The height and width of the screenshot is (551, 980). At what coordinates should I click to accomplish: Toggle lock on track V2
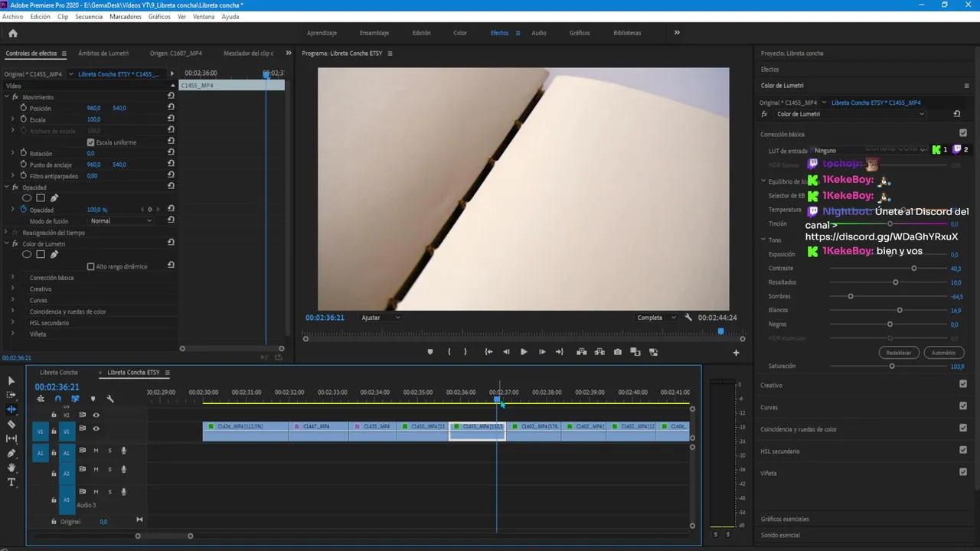pos(54,415)
